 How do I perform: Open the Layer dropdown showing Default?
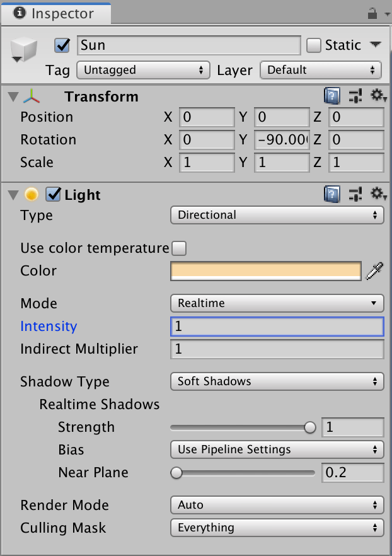[x=320, y=70]
